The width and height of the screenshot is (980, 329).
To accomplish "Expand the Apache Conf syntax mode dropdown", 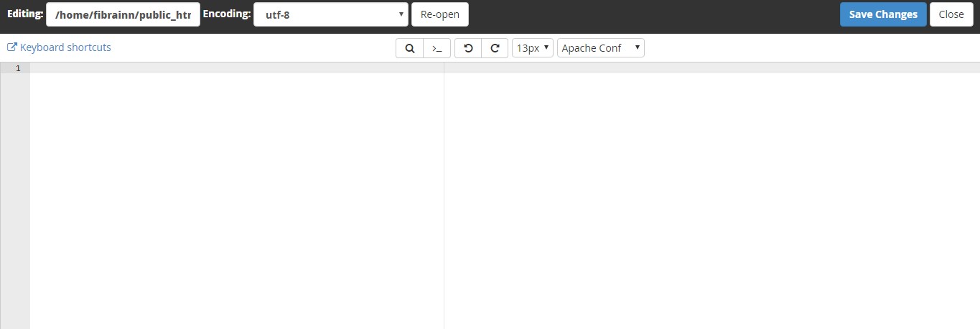I will coord(600,48).
